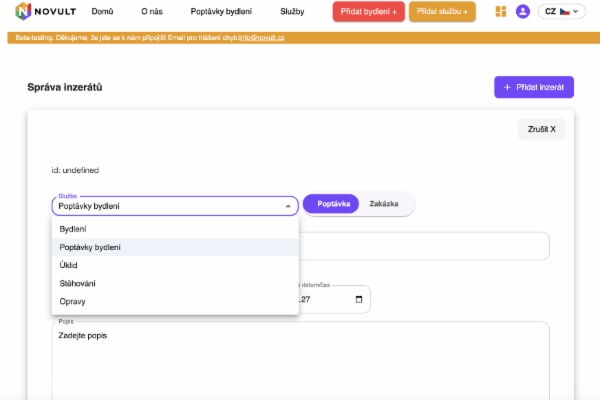Open the CZ language selector dropdown
This screenshot has height=400, width=600.
[562, 12]
